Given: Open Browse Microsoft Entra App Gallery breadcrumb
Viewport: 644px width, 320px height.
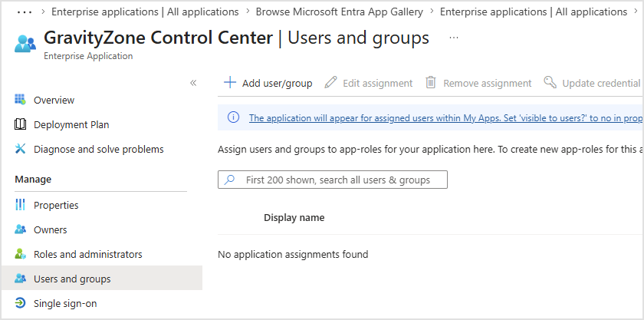Looking at the screenshot, I should pos(339,12).
